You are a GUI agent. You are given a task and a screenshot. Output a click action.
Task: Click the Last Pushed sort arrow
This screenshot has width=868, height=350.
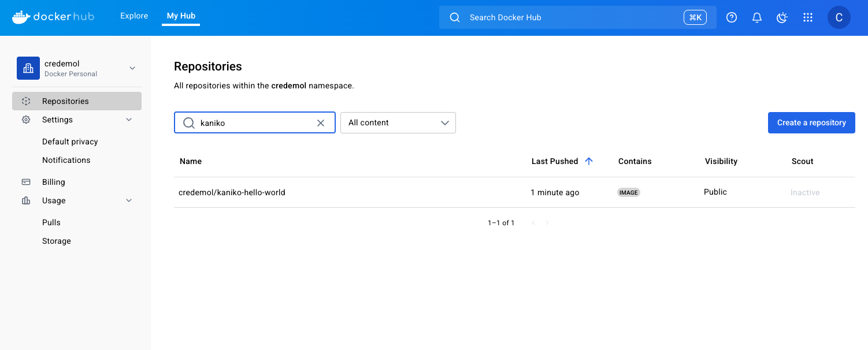click(x=589, y=161)
